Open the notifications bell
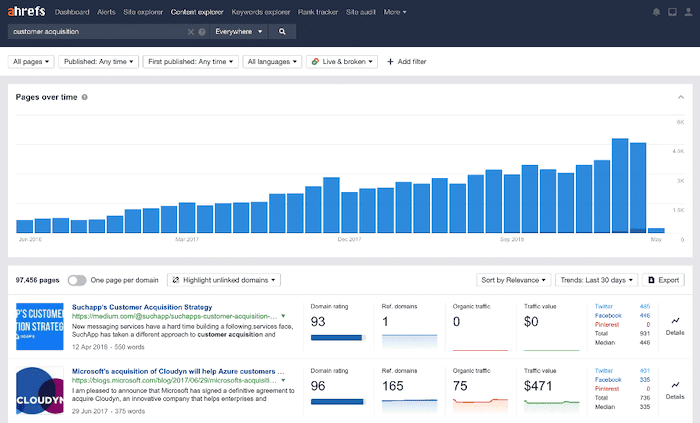 point(656,12)
